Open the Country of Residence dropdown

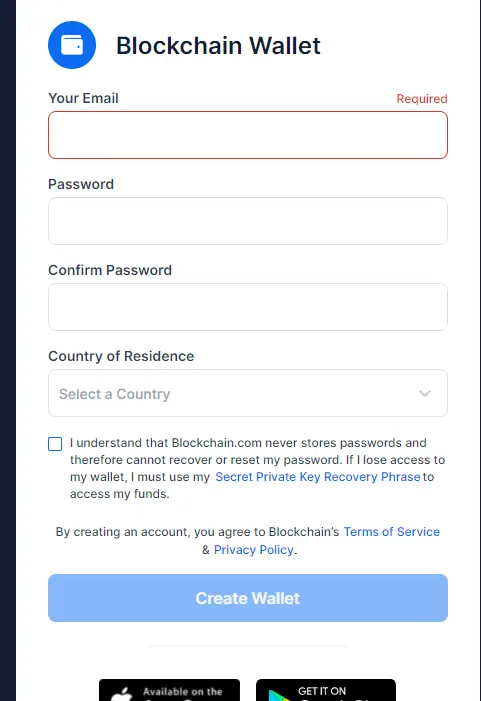point(248,393)
